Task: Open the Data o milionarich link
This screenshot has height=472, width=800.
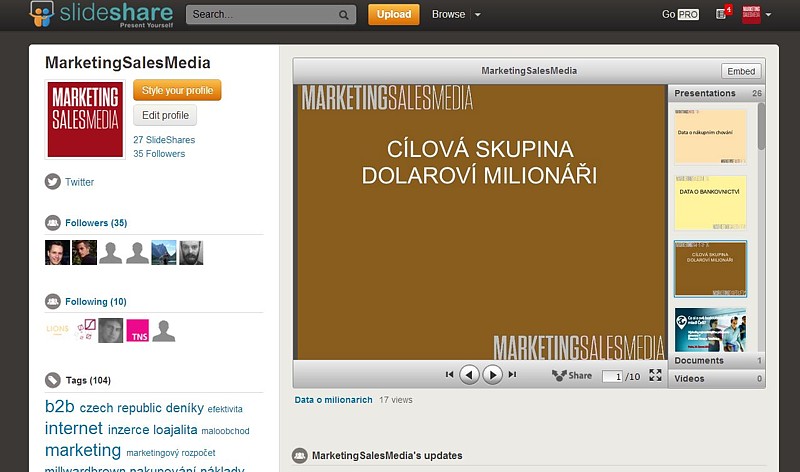Action: 333,400
